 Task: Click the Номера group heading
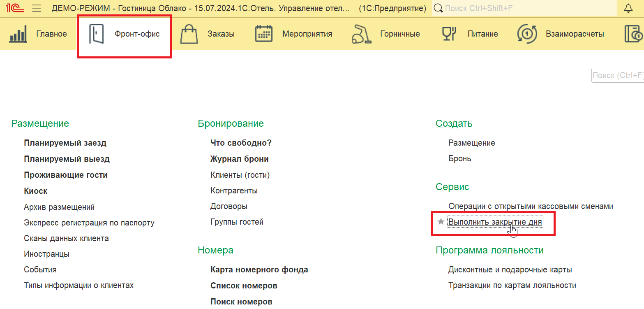(x=216, y=250)
